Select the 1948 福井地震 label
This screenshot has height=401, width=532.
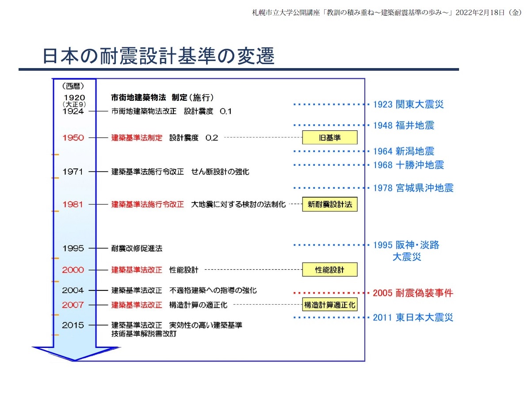[403, 126]
